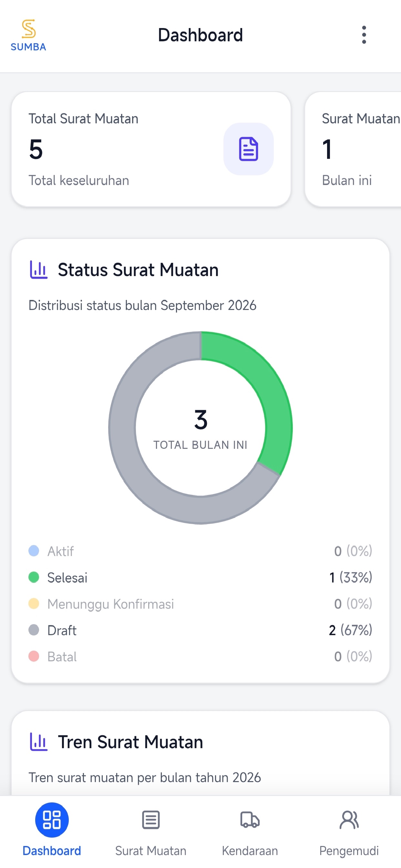
Task: Tap the number 5 in Total Surat Muatan
Action: pos(36,149)
